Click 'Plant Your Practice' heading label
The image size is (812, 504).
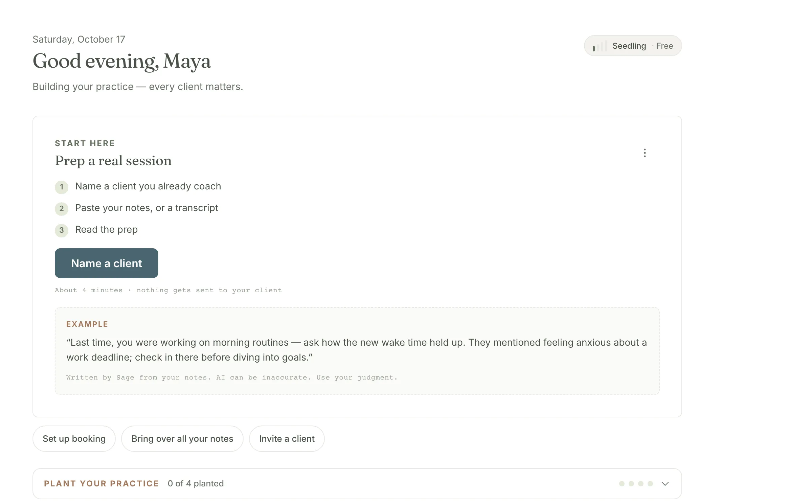pos(101,484)
